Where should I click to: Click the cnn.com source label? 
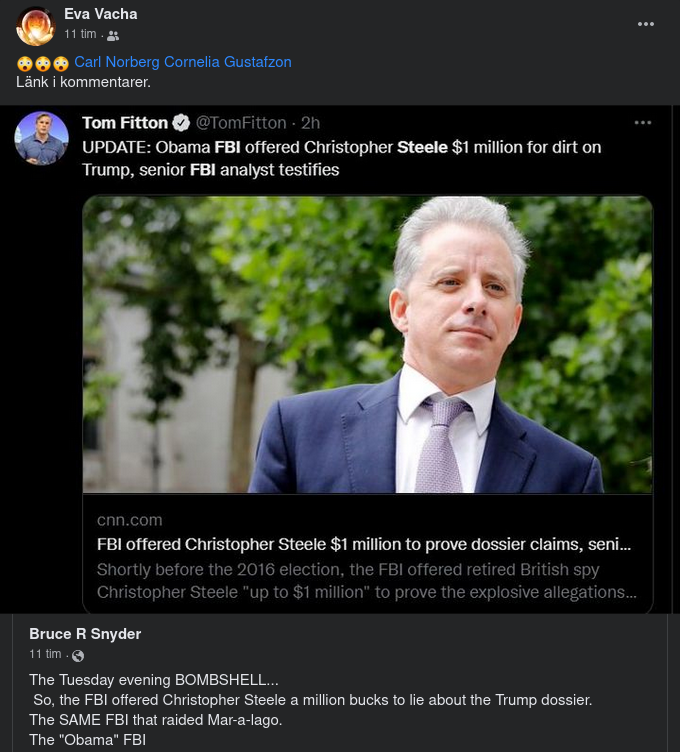(130, 520)
